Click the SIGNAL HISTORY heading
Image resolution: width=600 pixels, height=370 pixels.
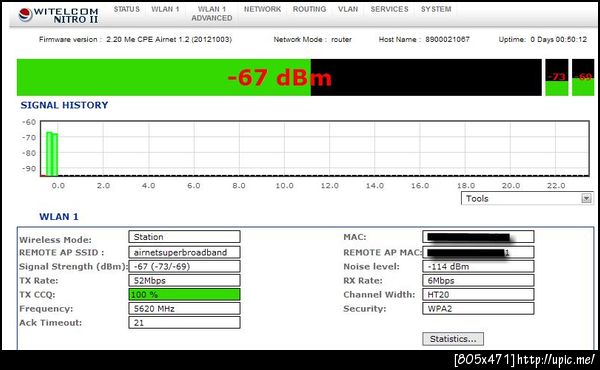click(64, 105)
